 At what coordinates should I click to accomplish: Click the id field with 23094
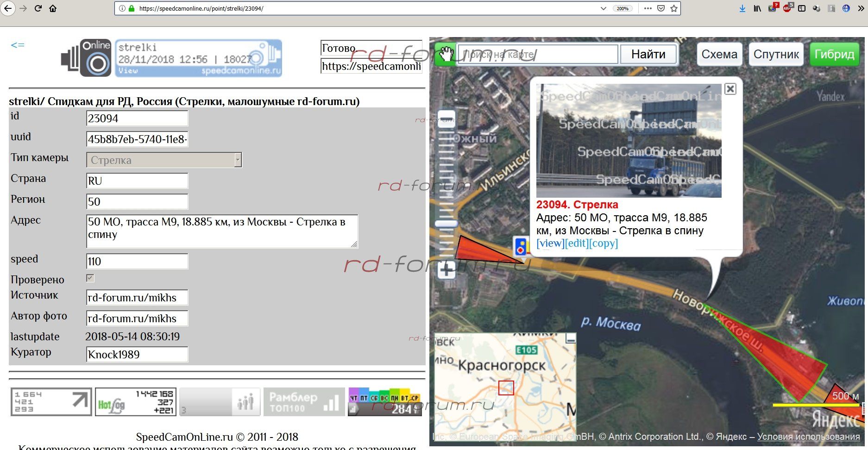137,119
